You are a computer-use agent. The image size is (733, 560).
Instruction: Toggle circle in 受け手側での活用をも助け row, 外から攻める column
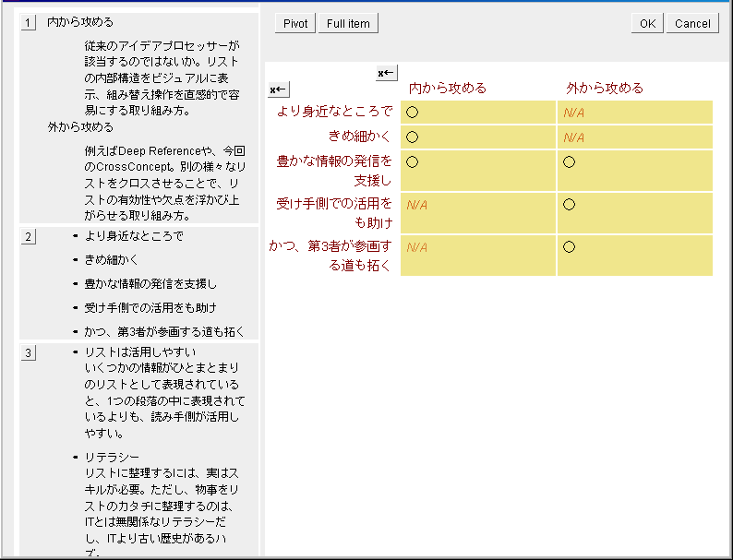pyautogui.click(x=569, y=205)
